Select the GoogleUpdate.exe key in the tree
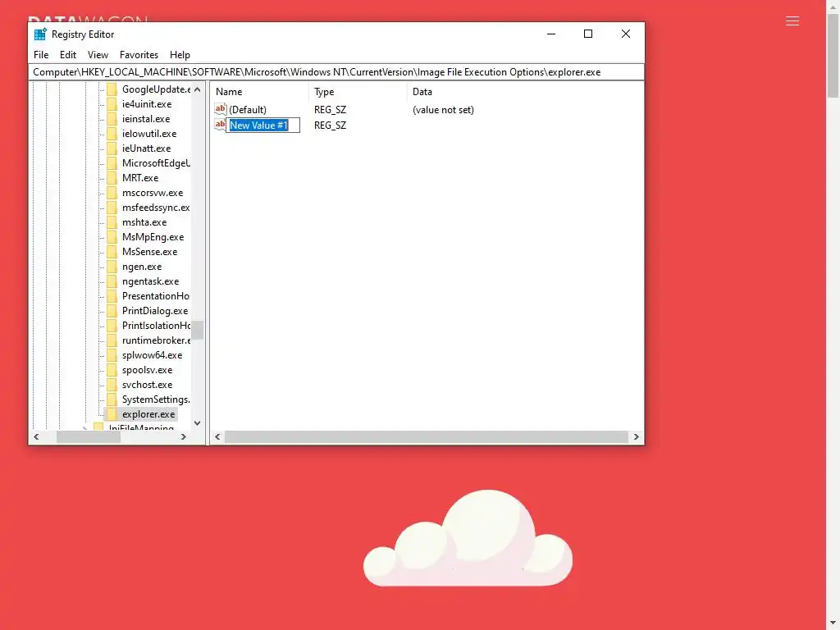 pyautogui.click(x=156, y=89)
